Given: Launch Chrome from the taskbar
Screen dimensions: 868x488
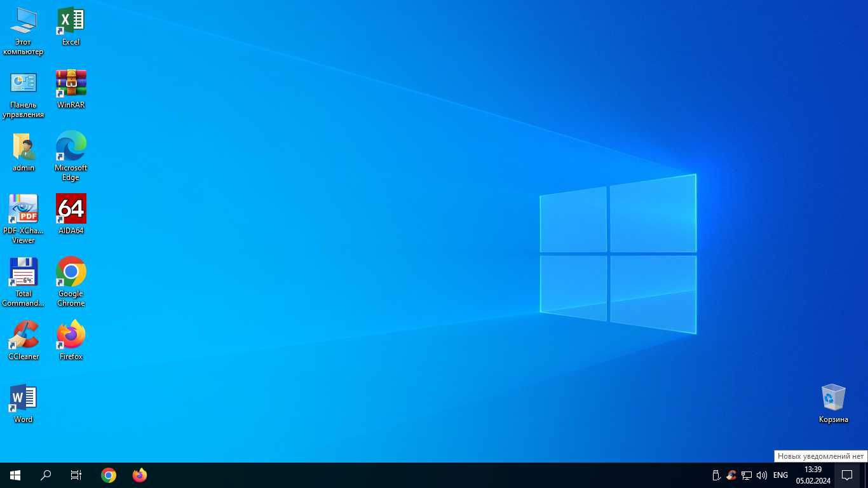Looking at the screenshot, I should pyautogui.click(x=109, y=475).
